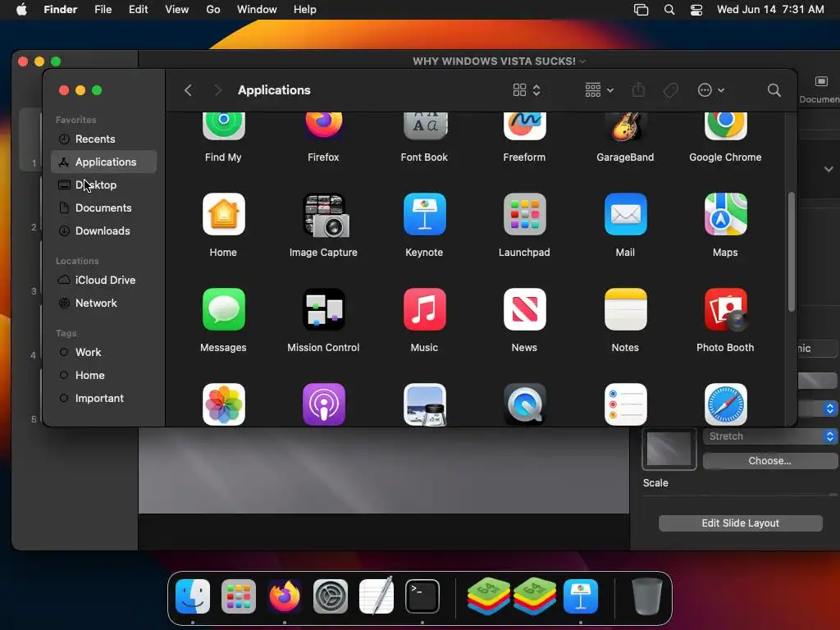The image size is (840, 630).
Task: Go back in Finder navigation
Action: (188, 90)
